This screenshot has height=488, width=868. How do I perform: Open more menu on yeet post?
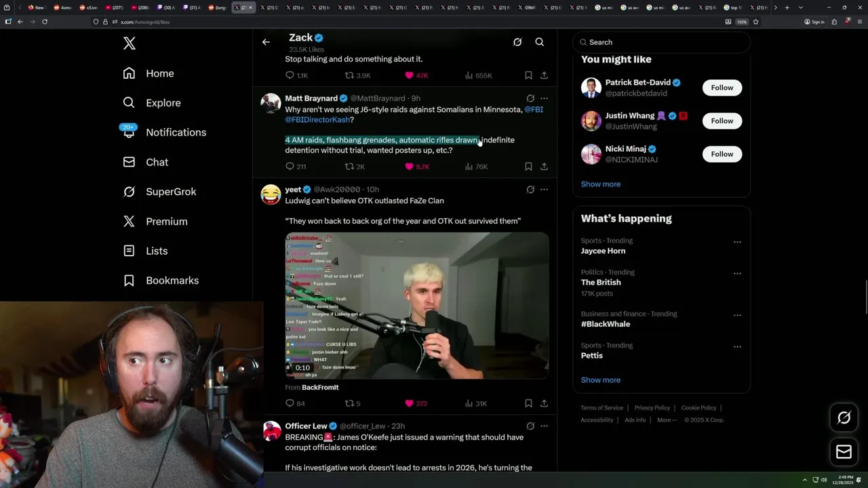point(544,190)
